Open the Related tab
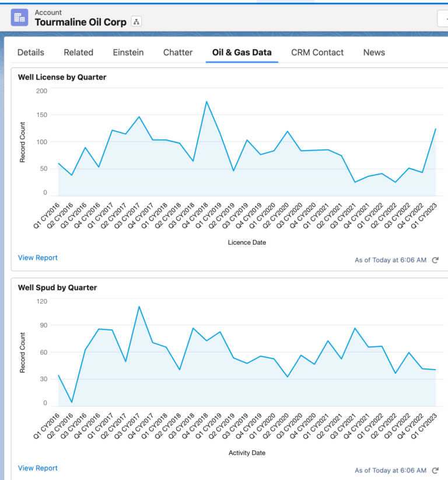Viewport: 448px width, 480px height. coord(79,53)
